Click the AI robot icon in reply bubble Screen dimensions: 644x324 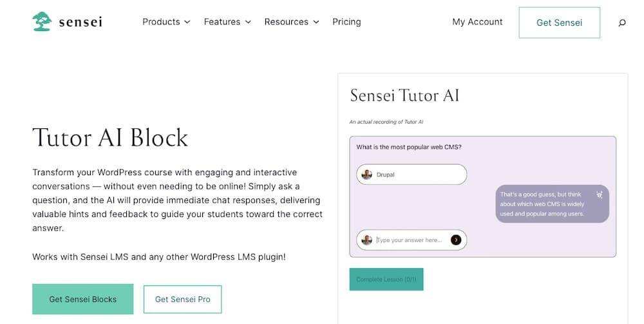coord(600,195)
